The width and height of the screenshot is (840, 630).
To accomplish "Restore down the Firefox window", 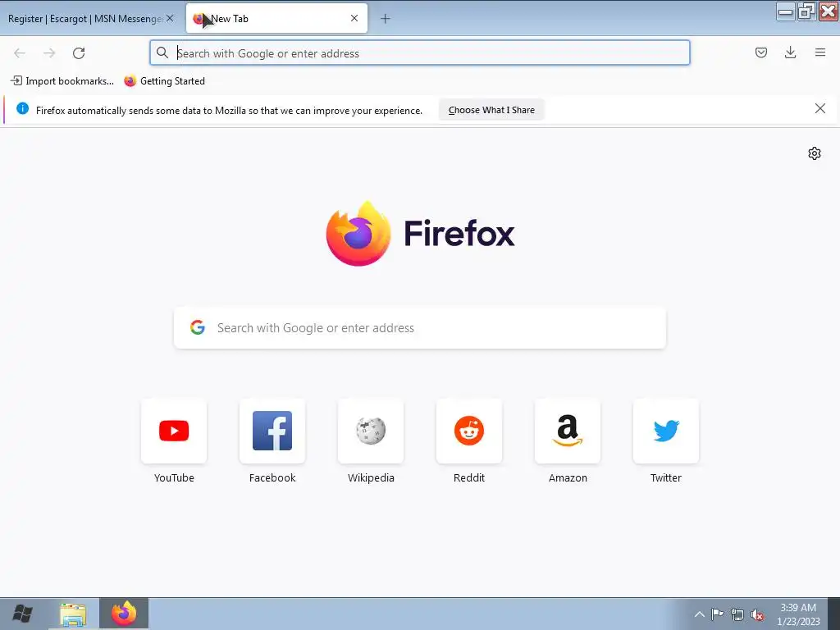I will (x=806, y=11).
